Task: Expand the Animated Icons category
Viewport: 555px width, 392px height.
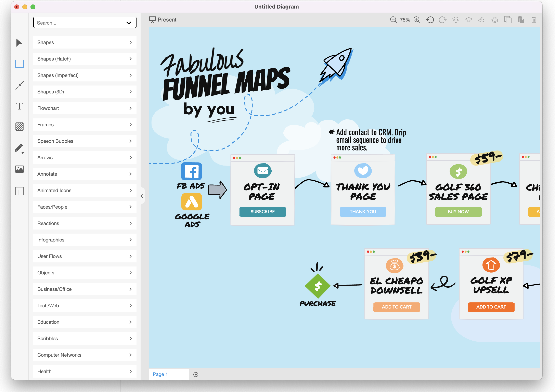Action: pyautogui.click(x=85, y=190)
